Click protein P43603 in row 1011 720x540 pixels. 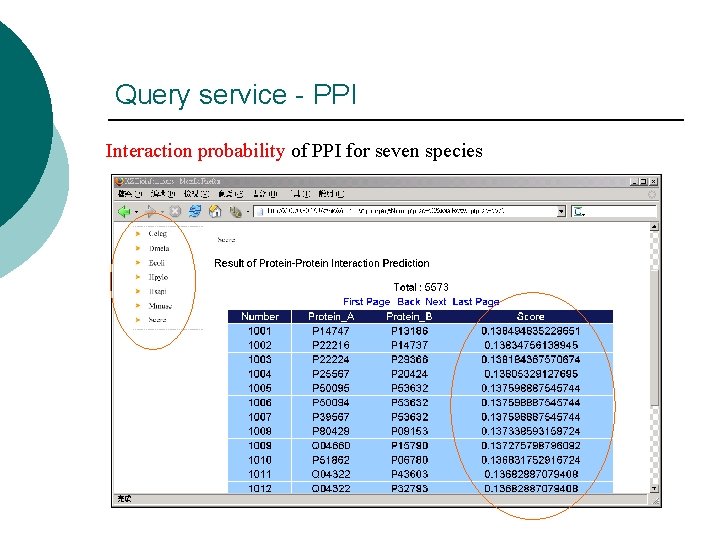[x=409, y=474]
